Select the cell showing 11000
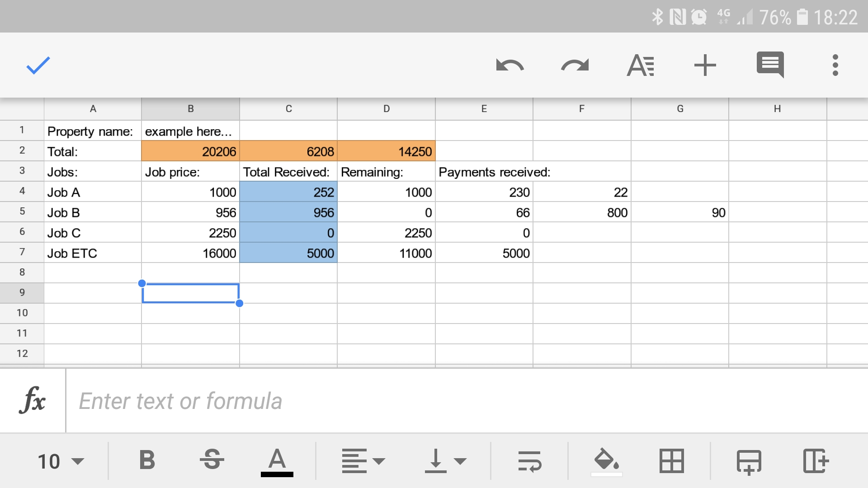Viewport: 868px width, 488px height. 386,253
